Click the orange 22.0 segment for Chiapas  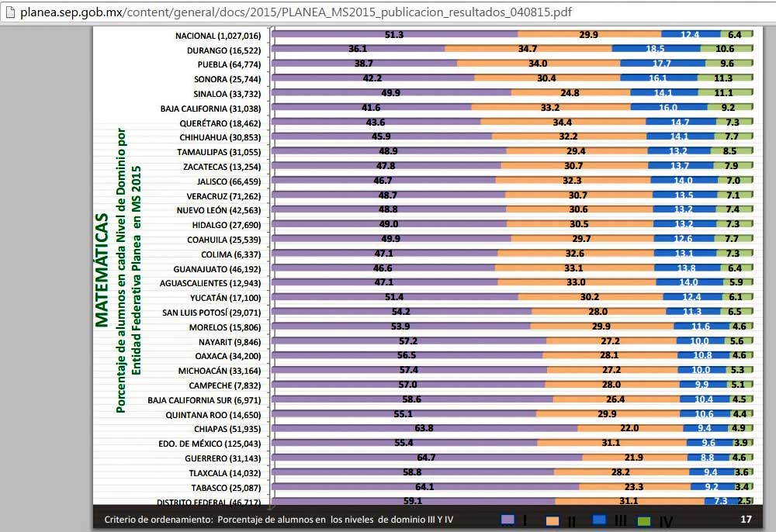[629, 428]
